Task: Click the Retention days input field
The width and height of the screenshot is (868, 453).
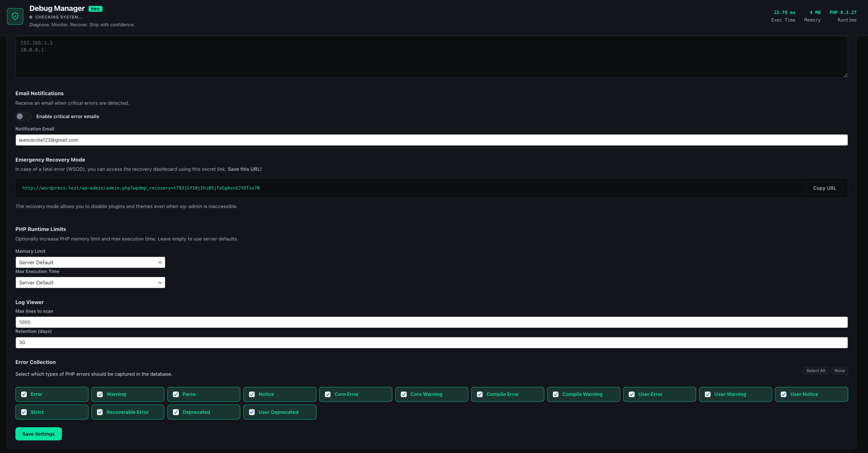Action: pyautogui.click(x=432, y=342)
